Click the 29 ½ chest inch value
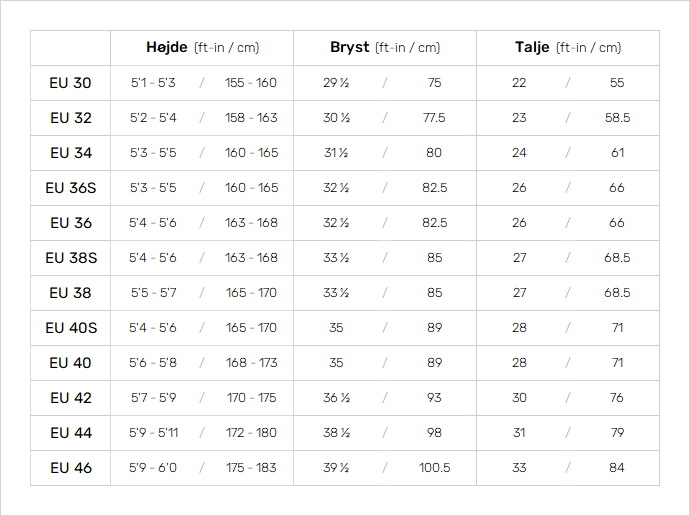 [x=336, y=83]
